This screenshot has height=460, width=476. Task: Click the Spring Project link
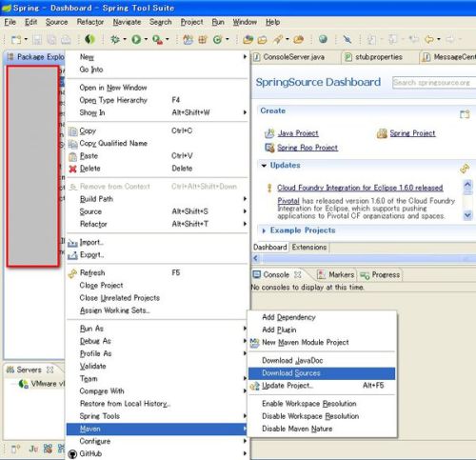coord(412,133)
